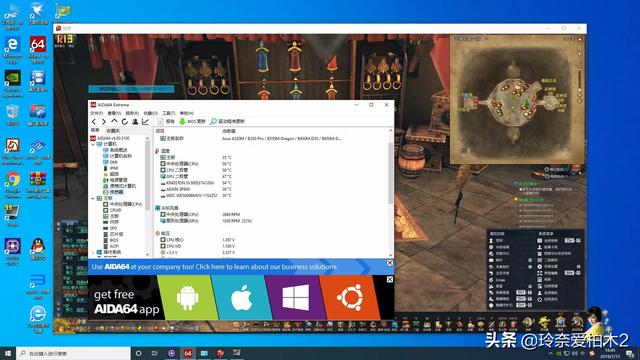Open the File menu in AIDA64
Viewport: 640px width, 360px height.
(x=96, y=113)
